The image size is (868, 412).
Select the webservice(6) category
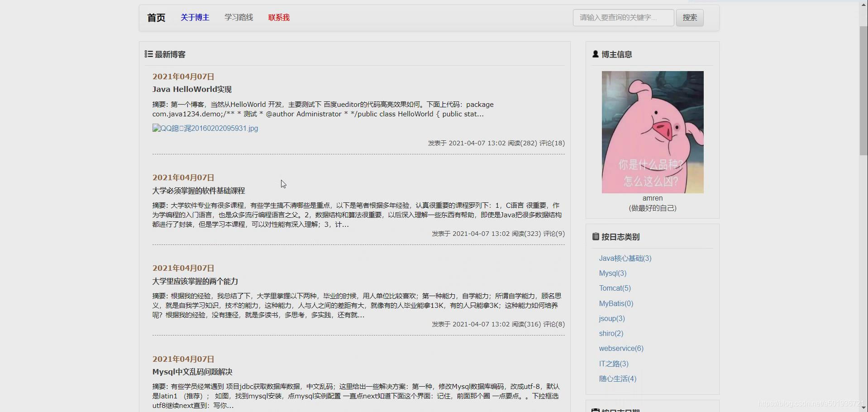click(620, 348)
